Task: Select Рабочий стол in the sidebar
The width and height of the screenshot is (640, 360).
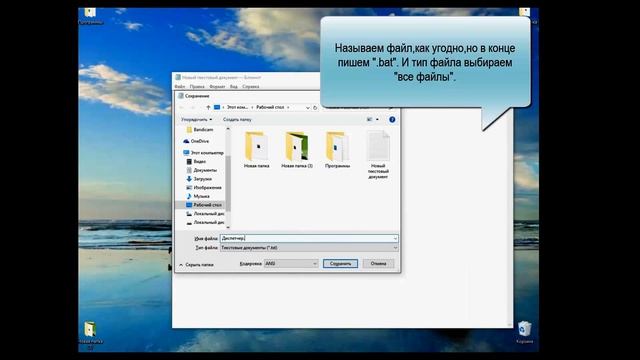Action: tap(204, 205)
